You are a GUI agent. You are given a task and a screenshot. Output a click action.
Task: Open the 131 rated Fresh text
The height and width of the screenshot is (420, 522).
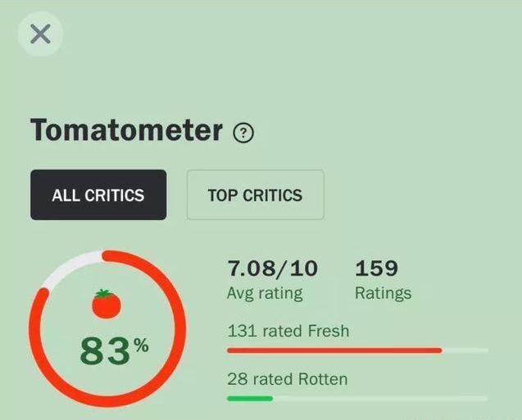tap(288, 332)
